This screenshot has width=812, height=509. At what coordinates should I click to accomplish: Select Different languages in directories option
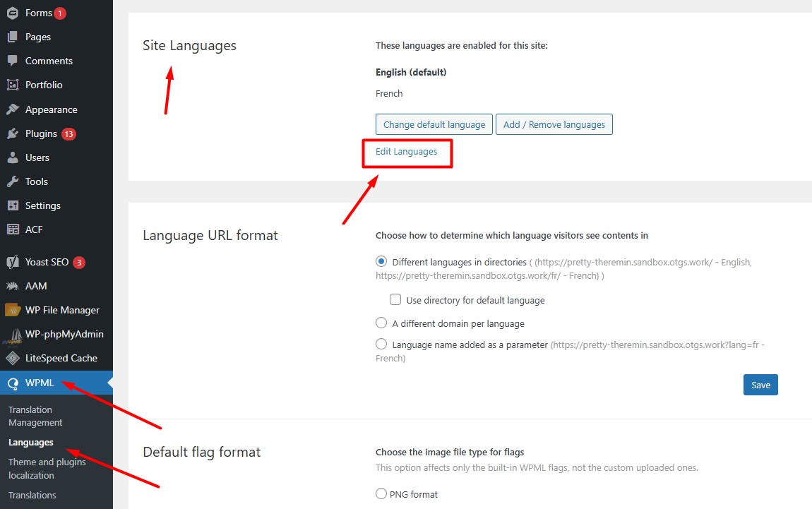click(381, 261)
